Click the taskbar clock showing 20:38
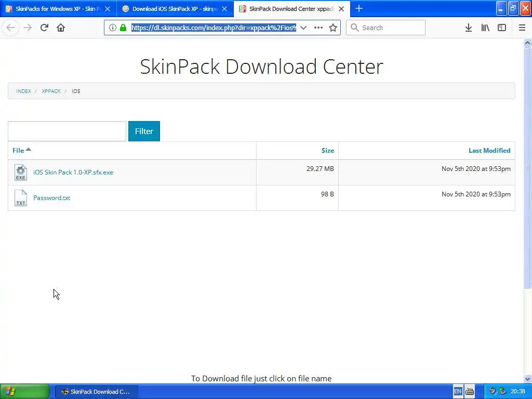 pyautogui.click(x=518, y=392)
